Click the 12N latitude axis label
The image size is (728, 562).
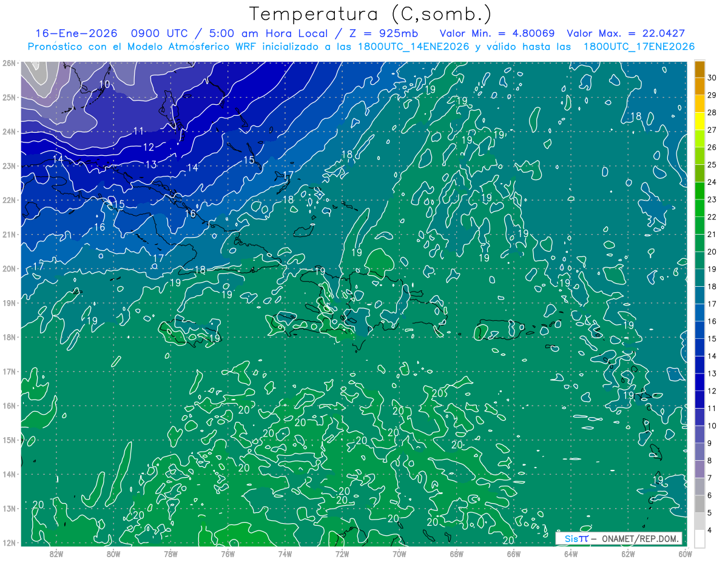[x=8, y=543]
